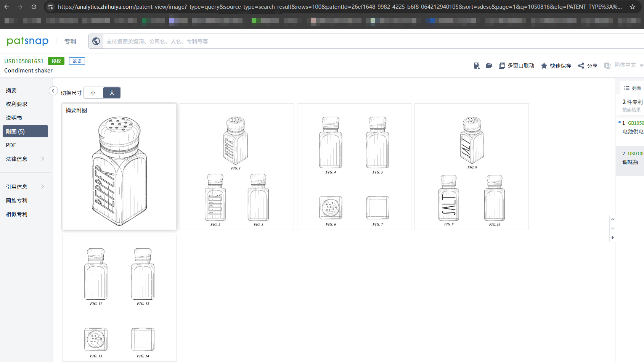This screenshot has height=362, width=644.
Task: Toggle the 列表 list view
Action: pos(633,88)
